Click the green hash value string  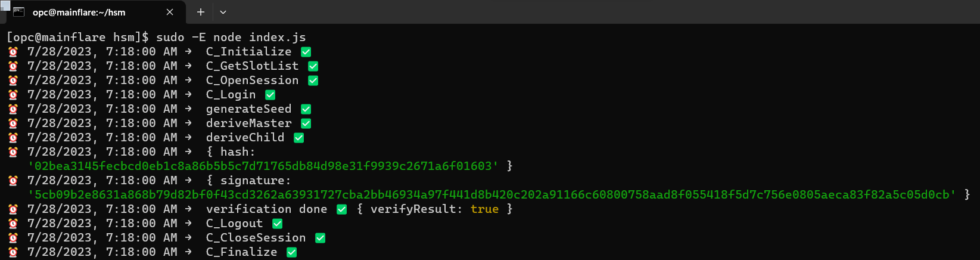(263, 166)
